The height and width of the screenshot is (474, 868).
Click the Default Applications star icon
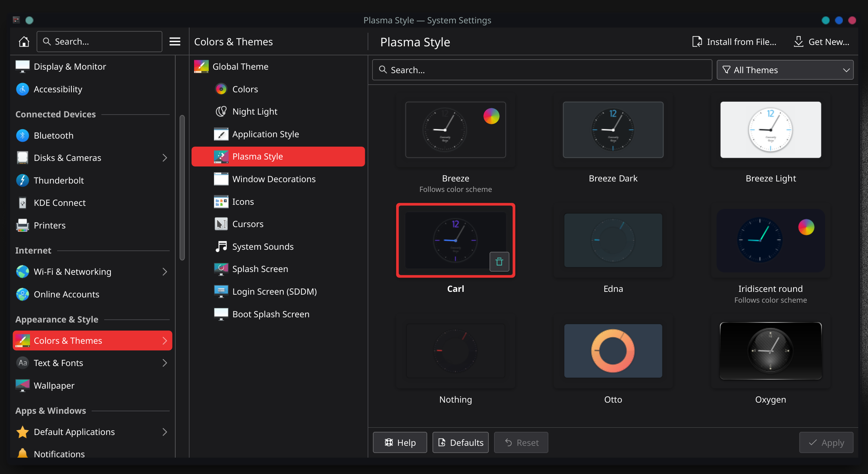(x=23, y=432)
